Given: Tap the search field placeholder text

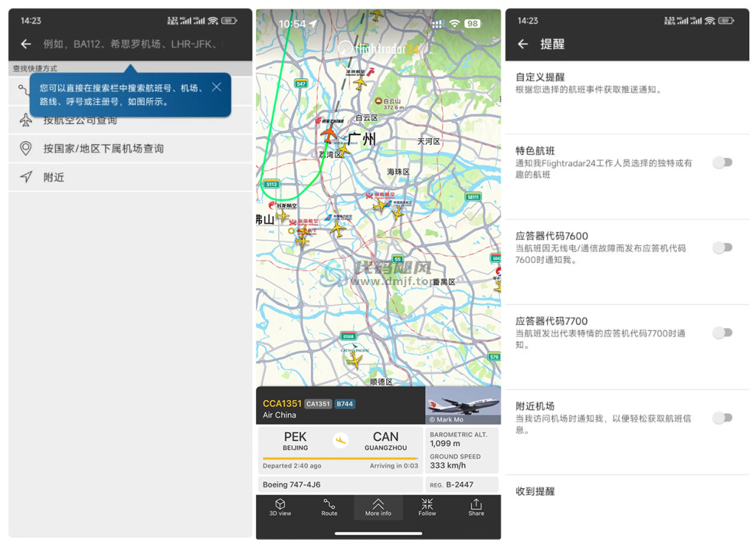Looking at the screenshot, I should (x=132, y=44).
